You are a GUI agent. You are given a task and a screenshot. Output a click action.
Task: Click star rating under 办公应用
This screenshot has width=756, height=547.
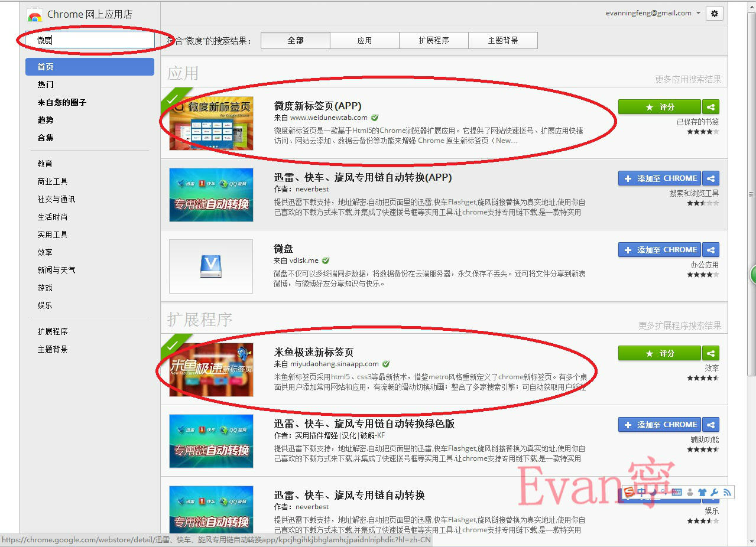pos(703,275)
